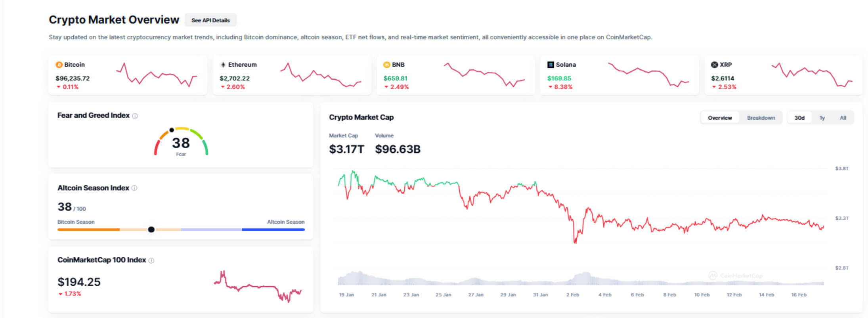Click the Fear and Greed gauge
This screenshot has height=318, width=868.
(x=181, y=142)
